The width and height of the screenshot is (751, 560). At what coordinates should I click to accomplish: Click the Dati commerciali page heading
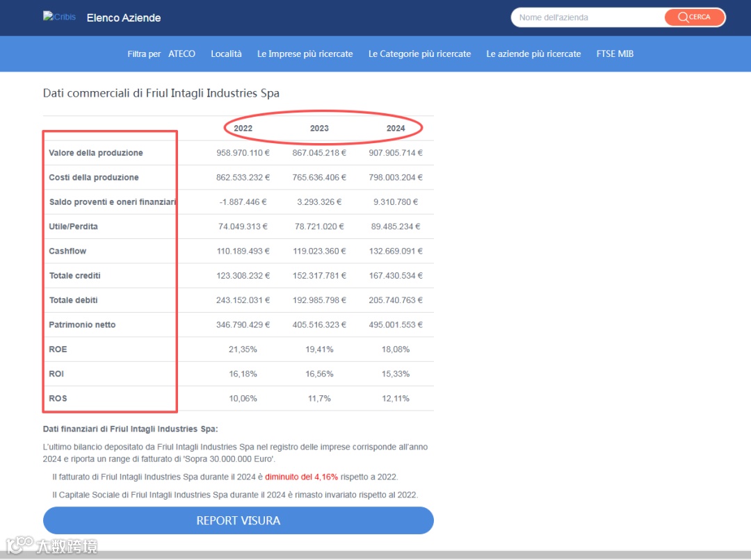(161, 93)
